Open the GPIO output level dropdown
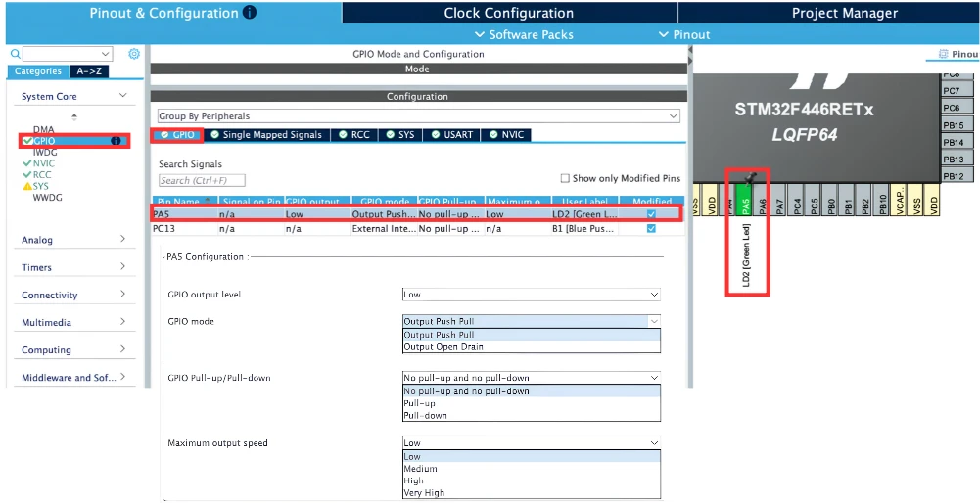This screenshot has width=980, height=503. point(532,295)
